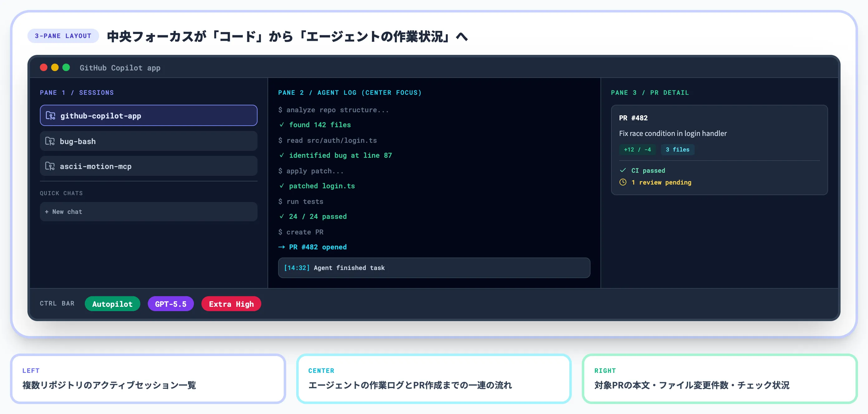This screenshot has height=414, width=868.
Task: Click the QUICK CHATS section label
Action: pos(61,193)
